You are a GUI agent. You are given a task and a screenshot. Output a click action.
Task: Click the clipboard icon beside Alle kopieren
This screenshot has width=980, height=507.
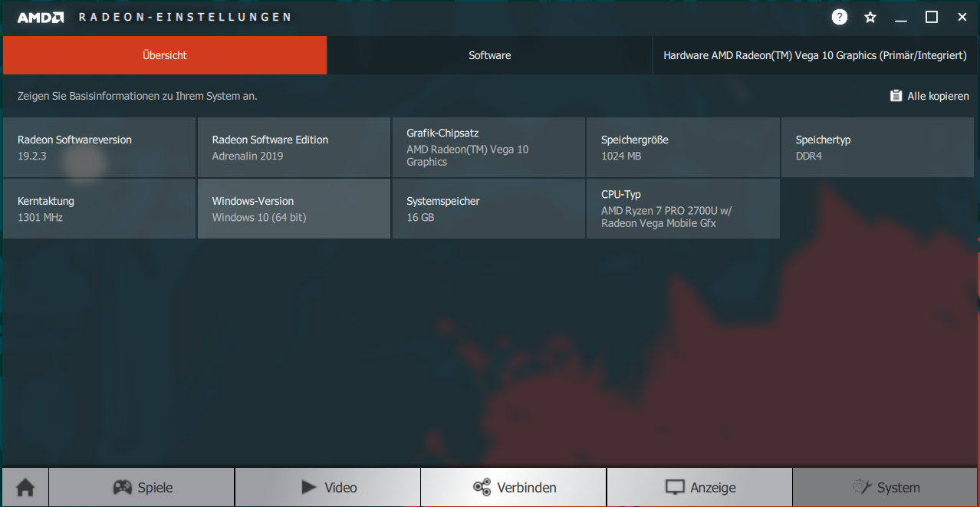pyautogui.click(x=896, y=96)
